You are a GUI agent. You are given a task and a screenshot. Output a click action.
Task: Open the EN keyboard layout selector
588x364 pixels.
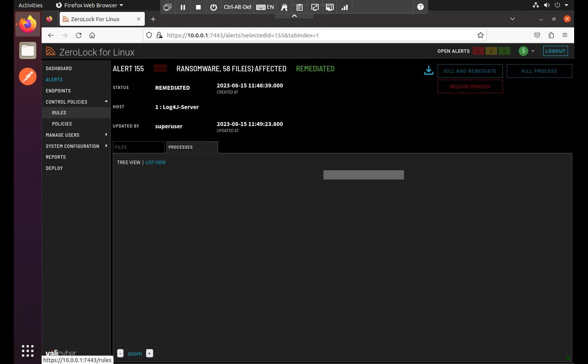(265, 7)
